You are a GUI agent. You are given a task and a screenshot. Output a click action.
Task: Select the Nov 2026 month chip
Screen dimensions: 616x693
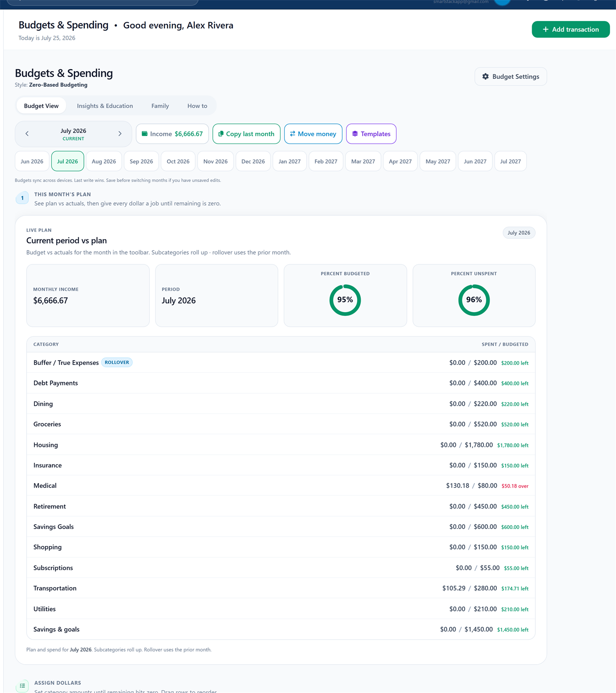click(215, 161)
